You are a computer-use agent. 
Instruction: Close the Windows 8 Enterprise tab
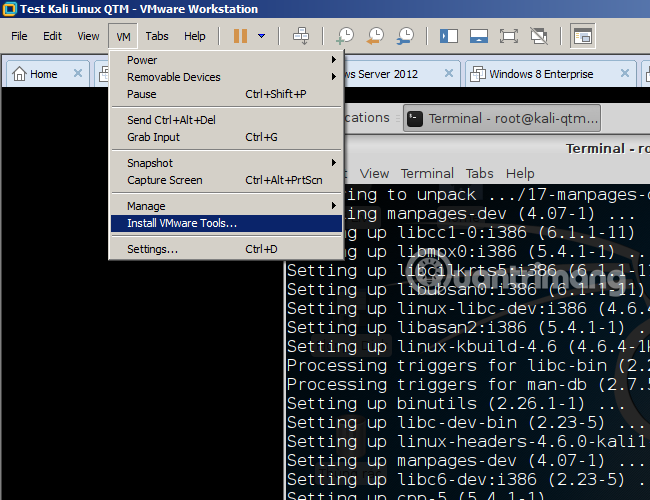coord(625,73)
